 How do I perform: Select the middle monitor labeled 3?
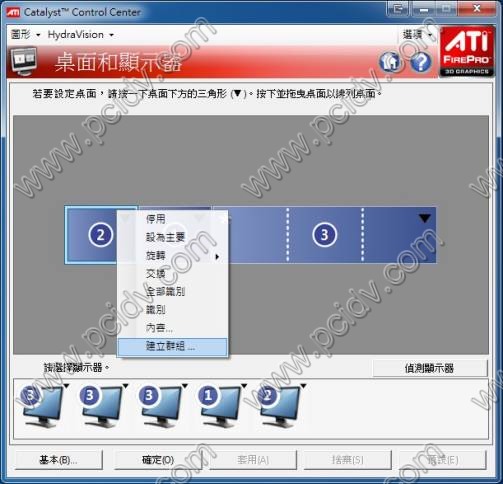coord(100,406)
